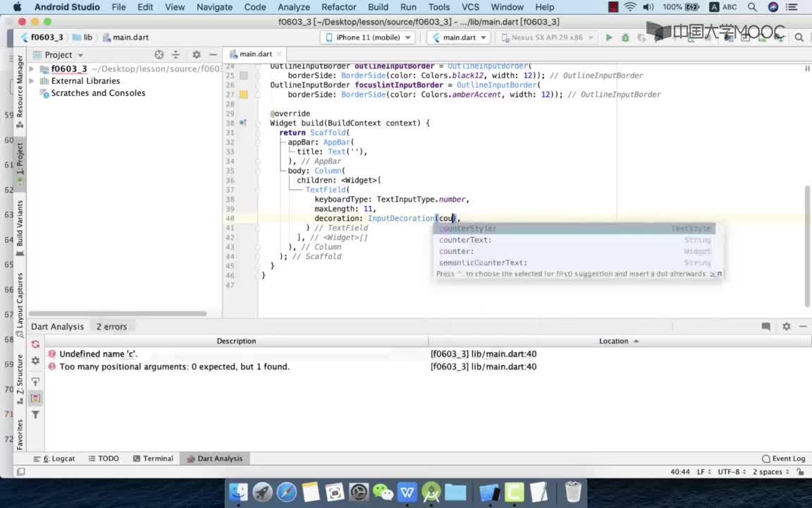The image size is (812, 508).
Task: Open Dart Analysis side settings gear
Action: point(35,361)
